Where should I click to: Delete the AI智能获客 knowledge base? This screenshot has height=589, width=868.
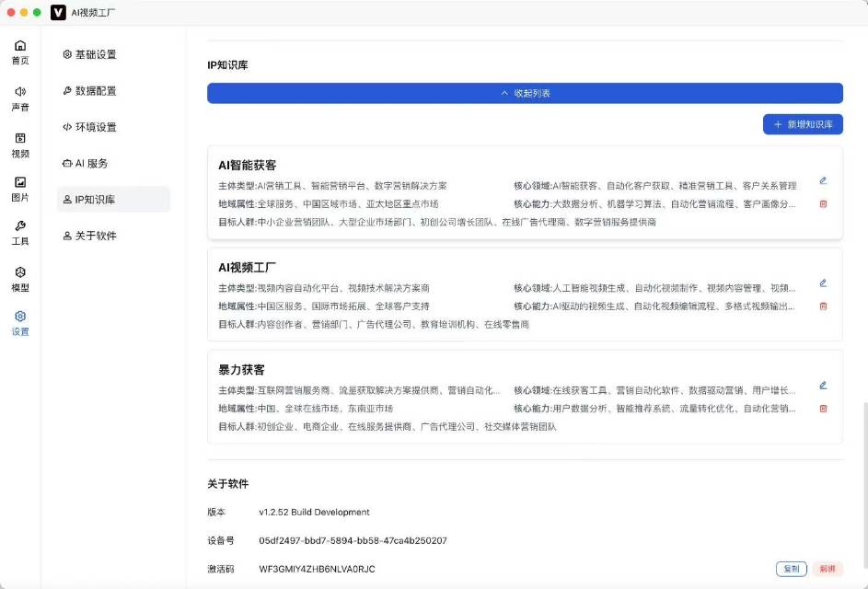pos(823,203)
